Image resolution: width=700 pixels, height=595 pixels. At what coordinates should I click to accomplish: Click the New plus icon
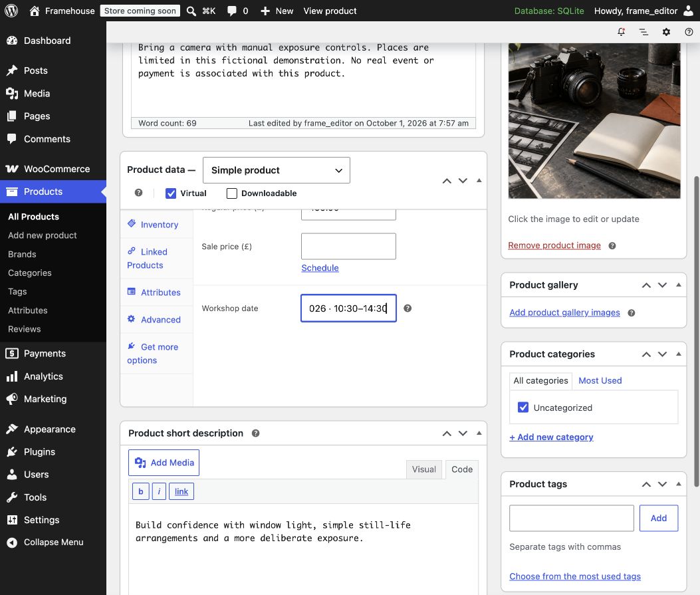265,11
